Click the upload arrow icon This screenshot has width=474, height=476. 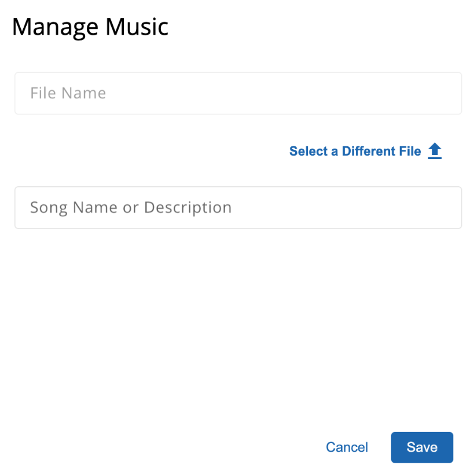click(435, 151)
